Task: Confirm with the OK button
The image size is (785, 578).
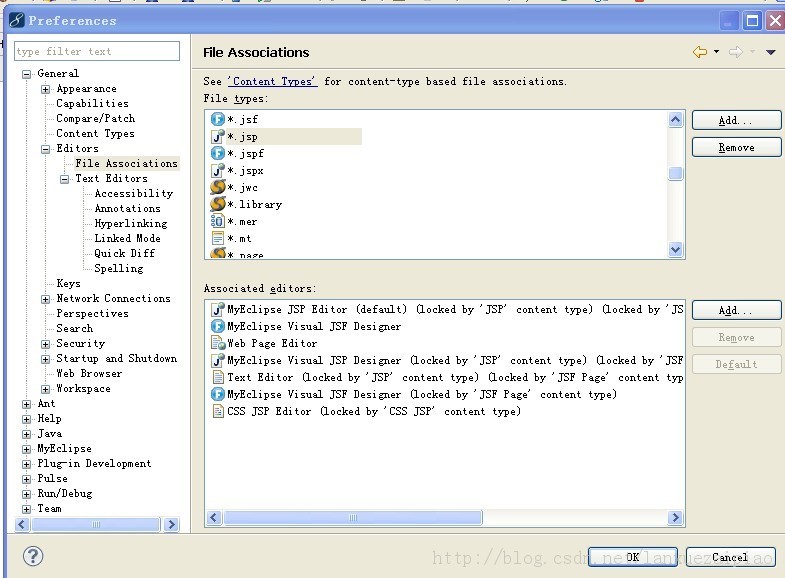Action: tap(633, 557)
